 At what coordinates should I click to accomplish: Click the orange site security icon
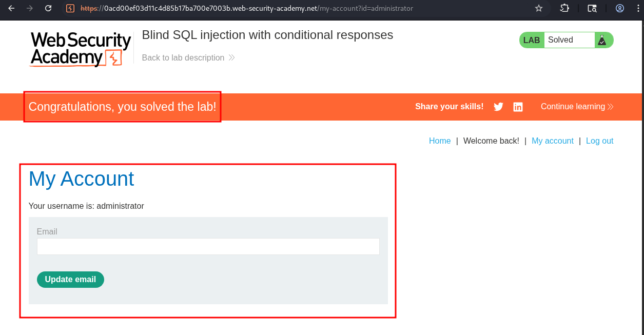tap(71, 8)
